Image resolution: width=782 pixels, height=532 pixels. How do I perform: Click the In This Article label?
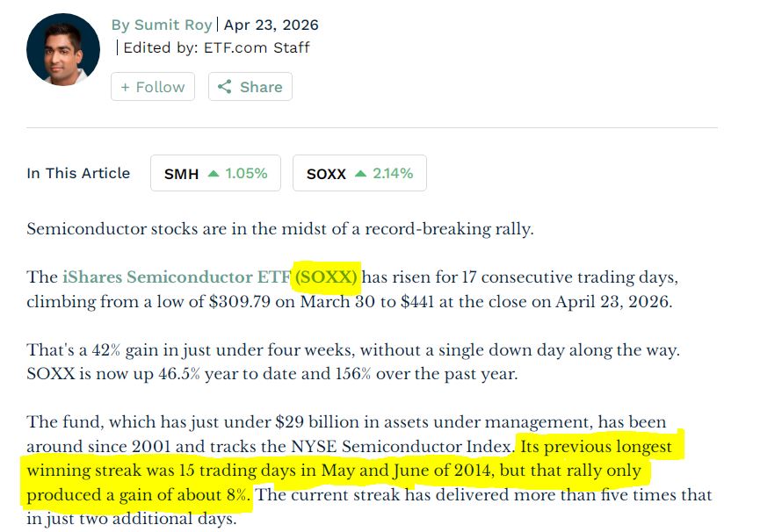(x=78, y=173)
